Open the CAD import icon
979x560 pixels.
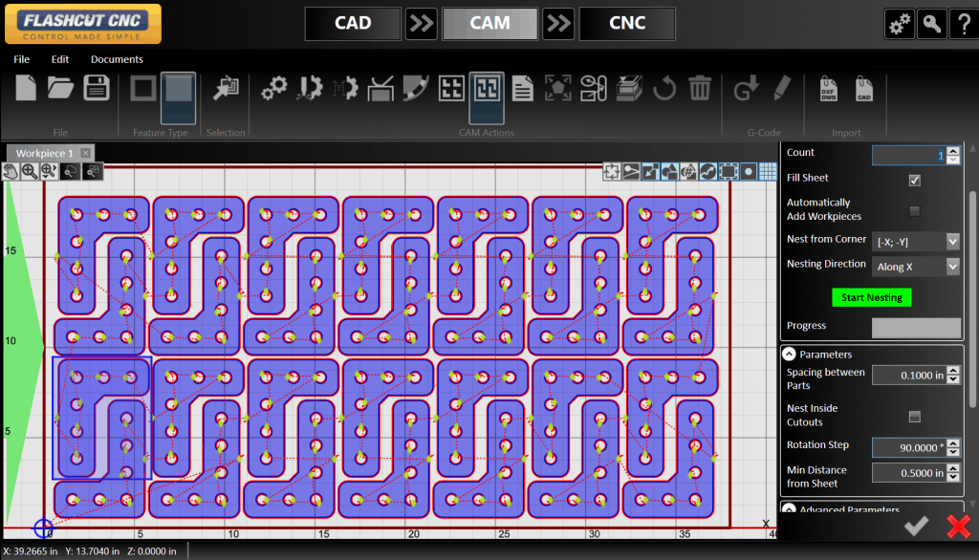tap(865, 89)
